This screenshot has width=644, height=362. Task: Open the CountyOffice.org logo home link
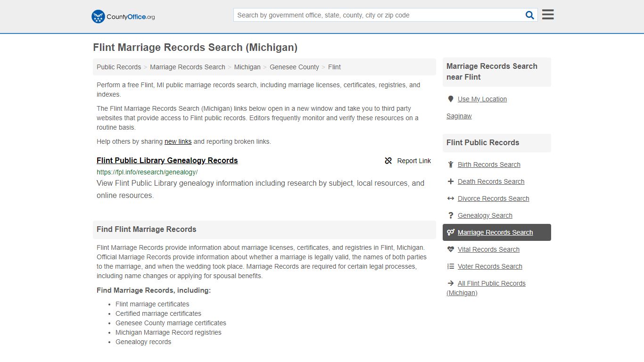(123, 16)
